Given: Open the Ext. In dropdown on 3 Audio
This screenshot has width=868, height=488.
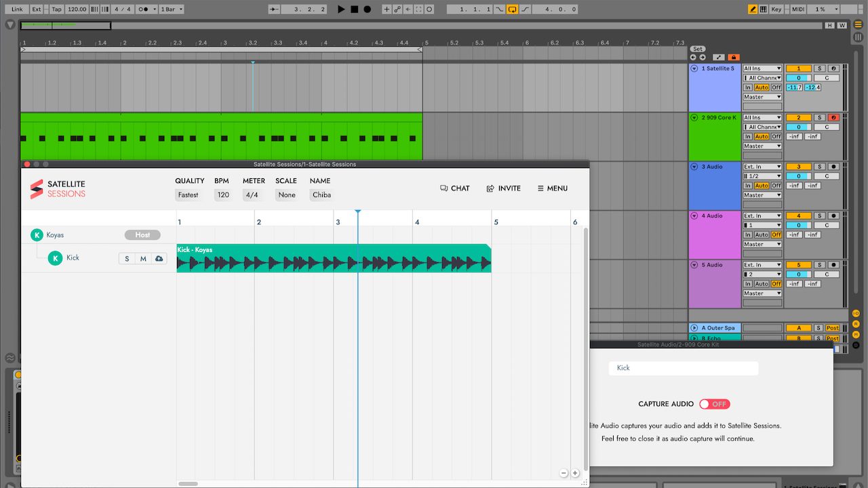Looking at the screenshot, I should point(762,167).
